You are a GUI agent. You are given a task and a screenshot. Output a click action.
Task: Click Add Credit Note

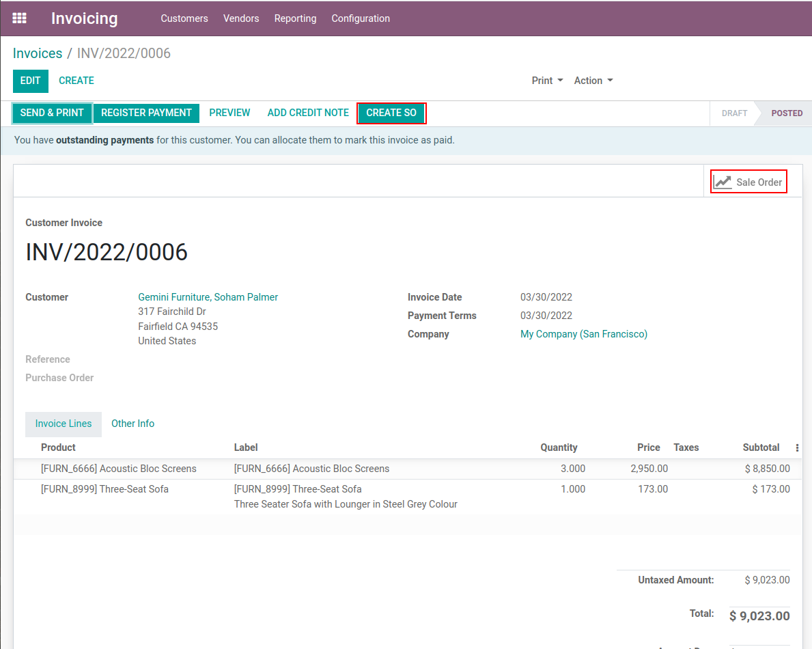pos(308,113)
